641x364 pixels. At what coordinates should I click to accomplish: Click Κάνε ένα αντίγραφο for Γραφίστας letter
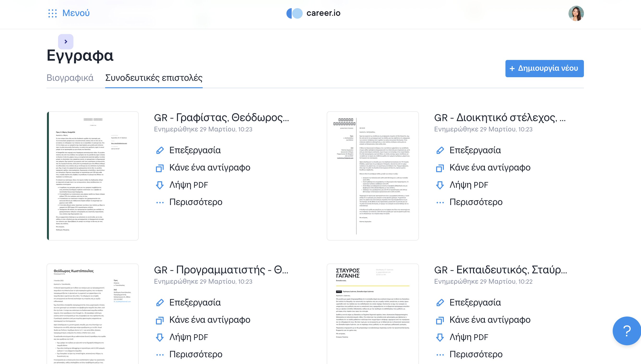point(210,168)
